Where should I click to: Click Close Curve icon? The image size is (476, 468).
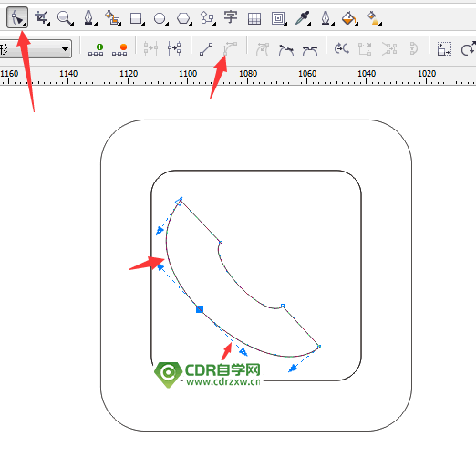pos(413,48)
